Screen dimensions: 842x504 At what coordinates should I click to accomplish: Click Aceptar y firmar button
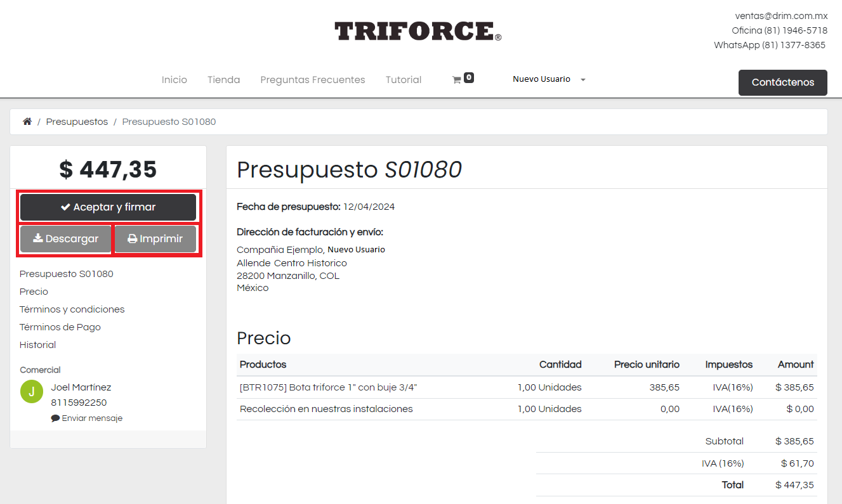coord(108,207)
